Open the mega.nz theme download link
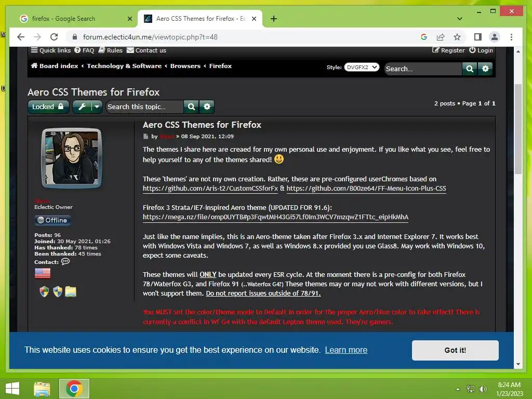This screenshot has width=532, height=399. point(275,217)
